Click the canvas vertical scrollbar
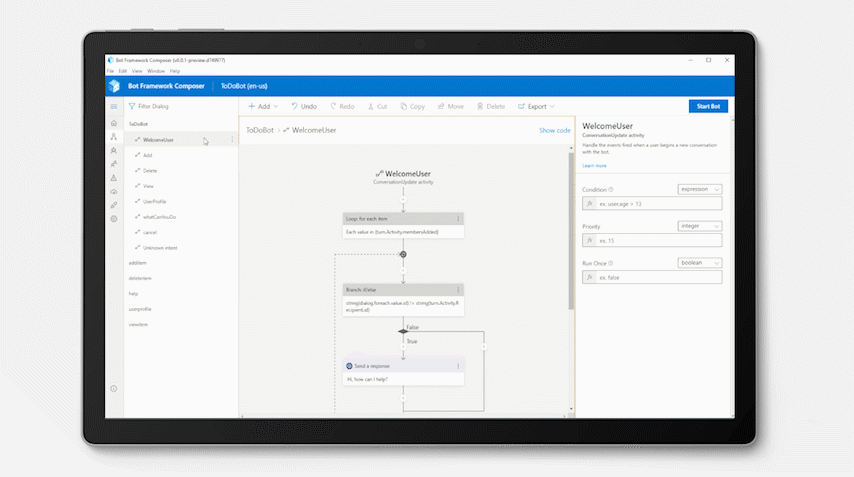 [571, 230]
